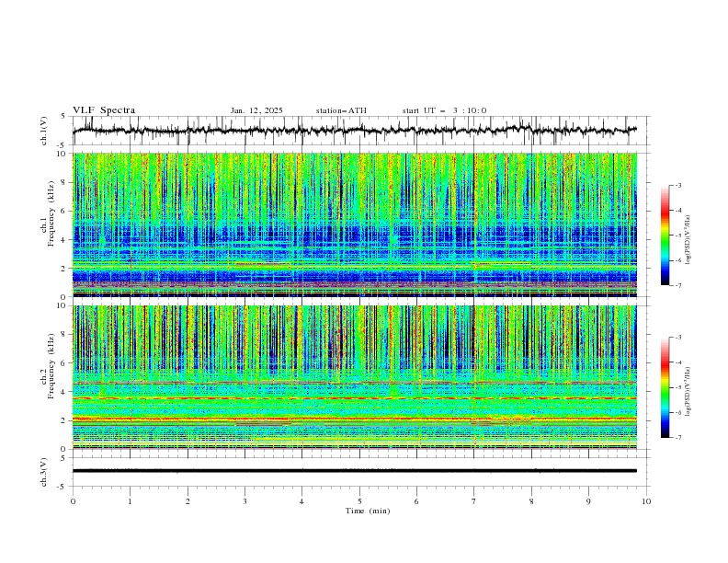Screen dimensions: 728x563
Task: Select the date "Jan. 12, 2025"
Action: click(256, 110)
